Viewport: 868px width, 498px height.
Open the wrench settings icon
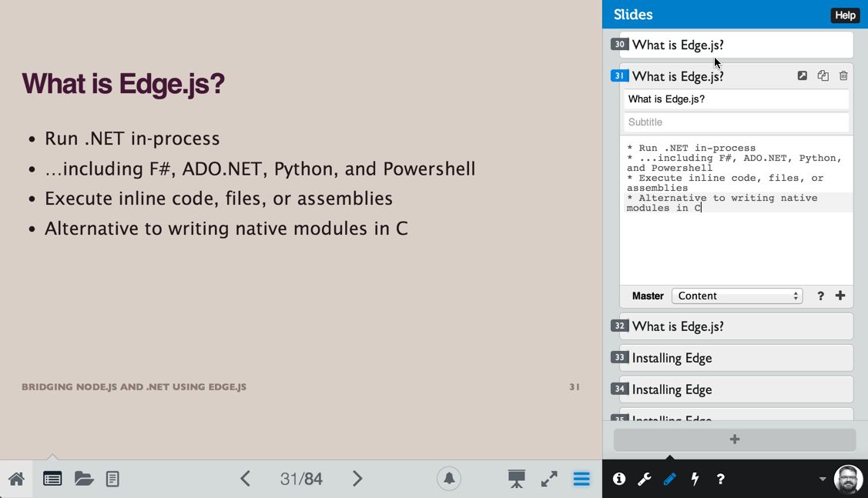644,479
